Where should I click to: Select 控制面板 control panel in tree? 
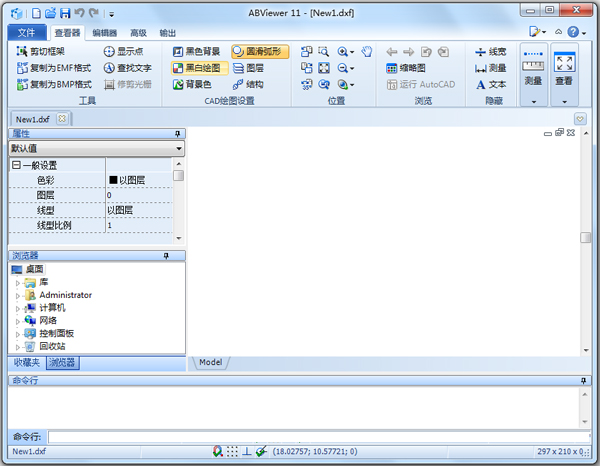(57, 333)
